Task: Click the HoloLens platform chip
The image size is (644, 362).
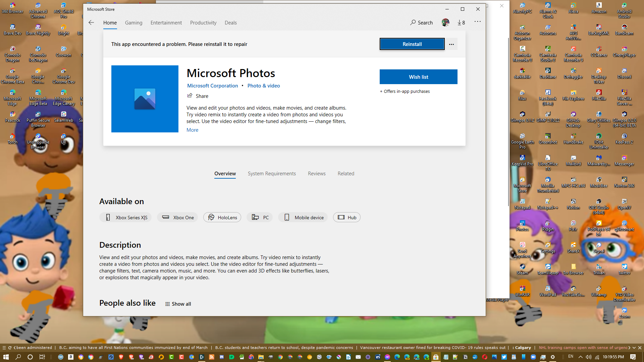Action: [222, 217]
